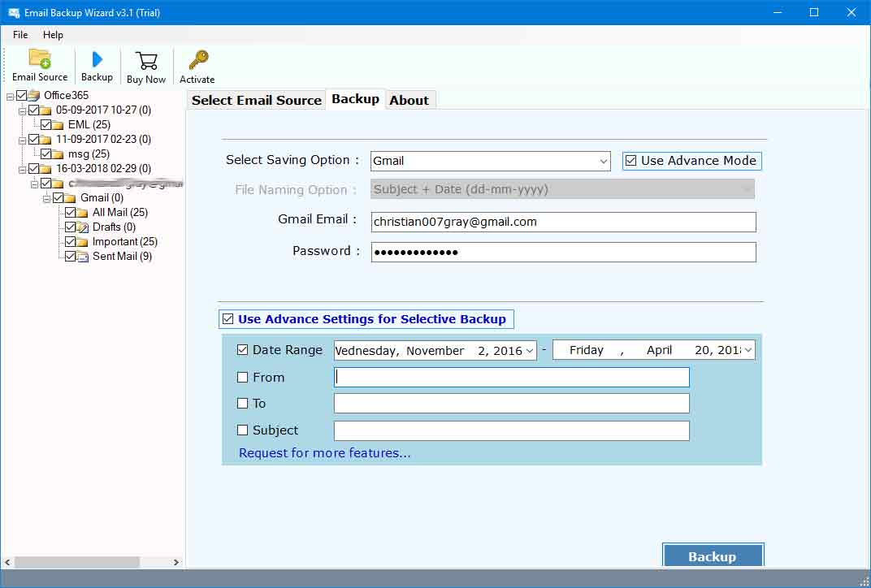The height and width of the screenshot is (588, 871).
Task: Uncheck the EML (25) checkbox
Action: point(46,124)
